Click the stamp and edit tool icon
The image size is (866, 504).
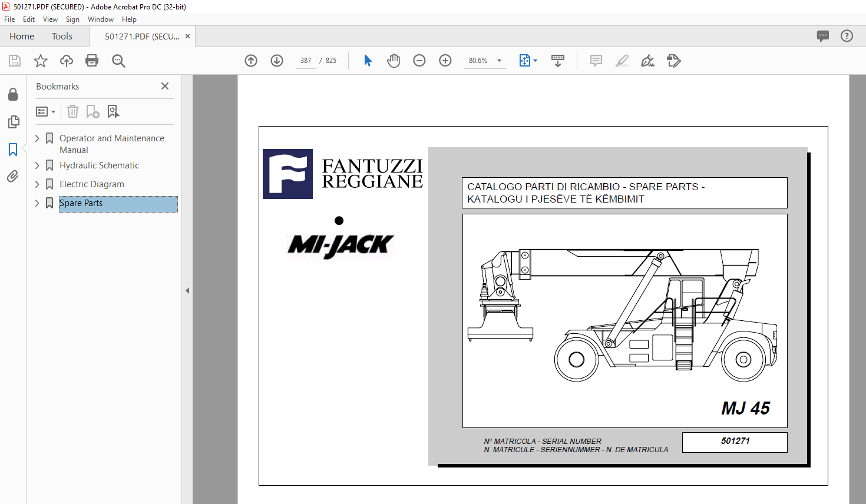pos(674,61)
